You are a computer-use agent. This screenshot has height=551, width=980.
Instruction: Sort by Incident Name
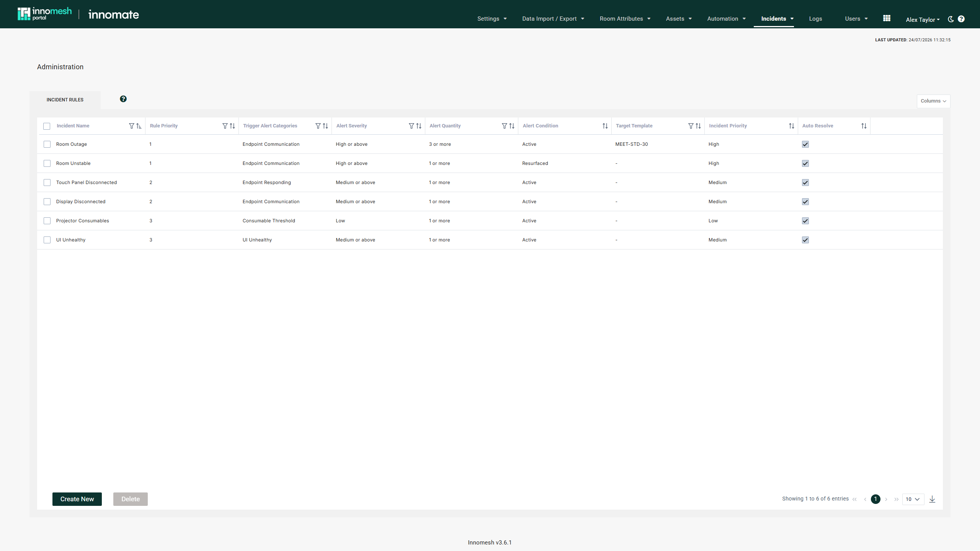pos(139,126)
